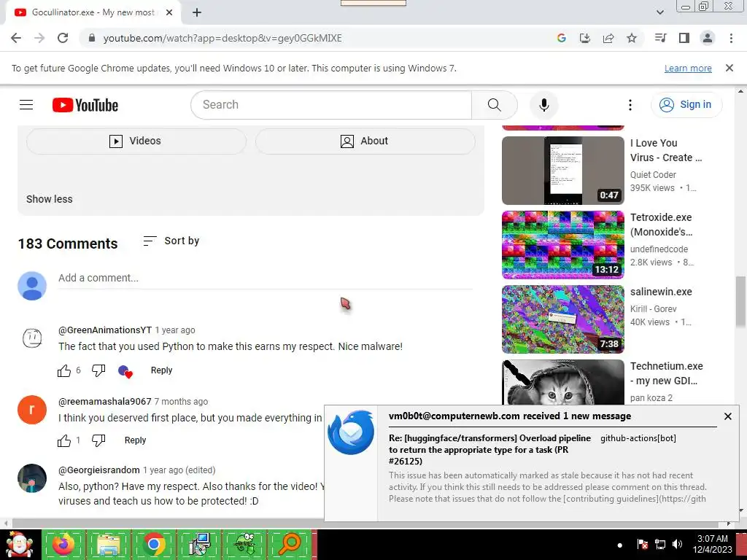Open YouTube settings three-dot menu
The width and height of the screenshot is (747, 560).
pos(630,105)
